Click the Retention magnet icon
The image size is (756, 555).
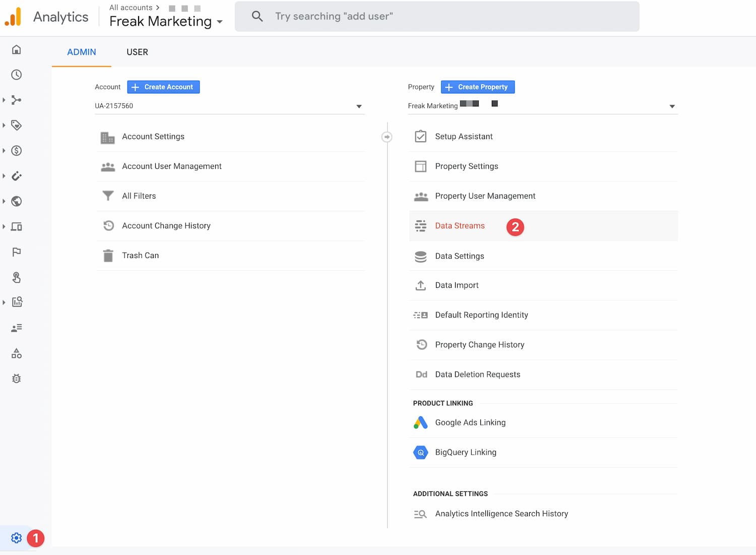17,176
